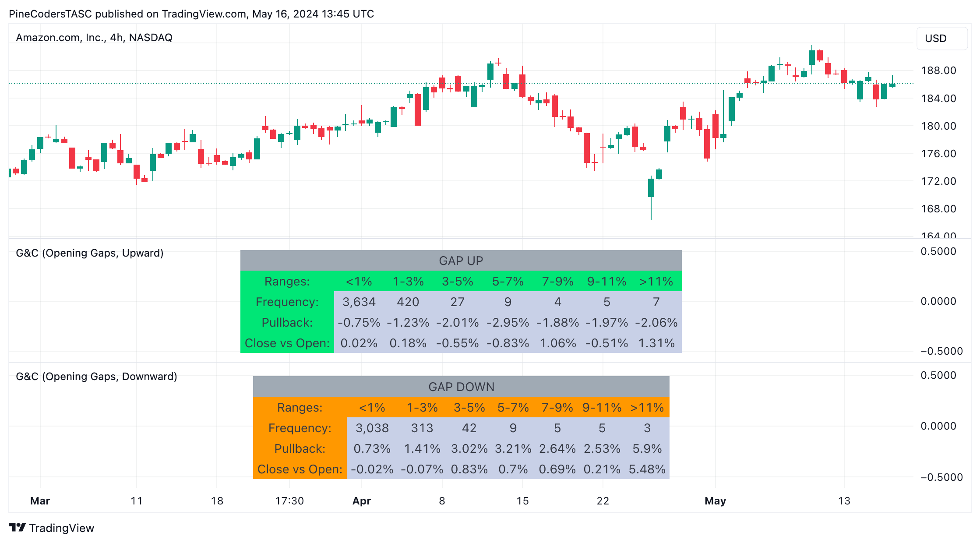
Task: Click the 1.06% Close vs Open cell
Action: coord(558,343)
